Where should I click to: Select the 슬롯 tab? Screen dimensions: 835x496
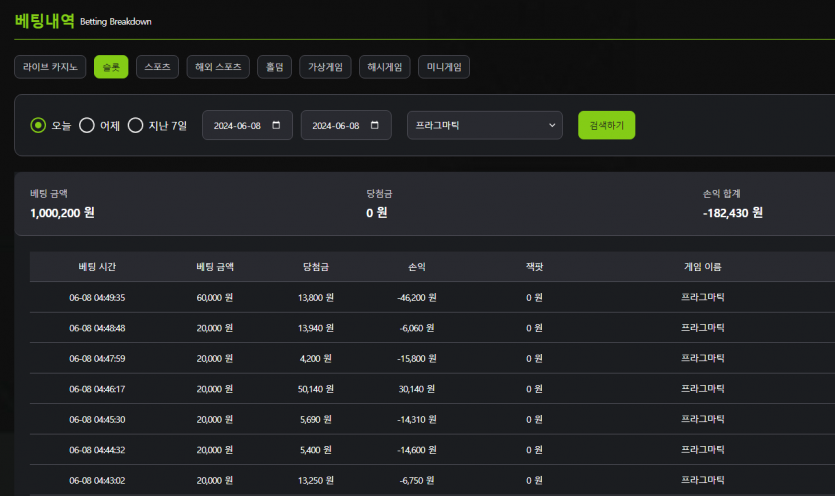pyautogui.click(x=111, y=67)
